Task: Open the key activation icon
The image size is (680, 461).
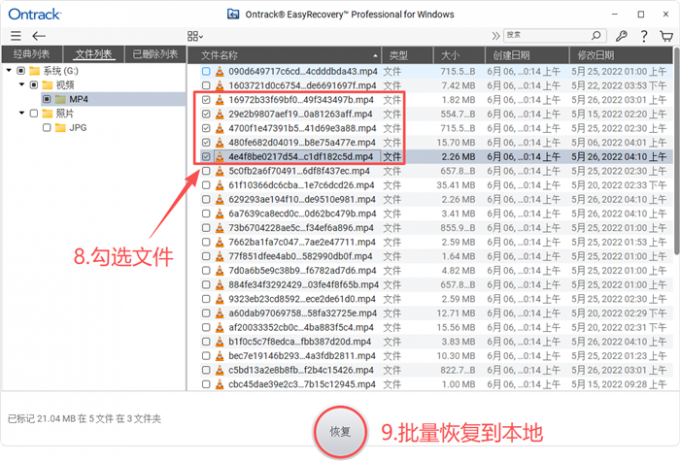Action: 621,36
